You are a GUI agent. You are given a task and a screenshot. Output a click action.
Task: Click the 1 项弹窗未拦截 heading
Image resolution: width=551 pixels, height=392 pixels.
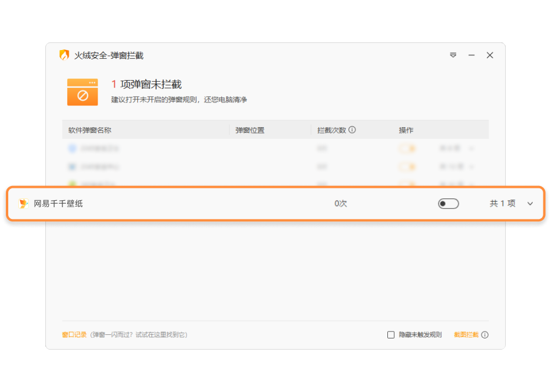pyautogui.click(x=147, y=84)
